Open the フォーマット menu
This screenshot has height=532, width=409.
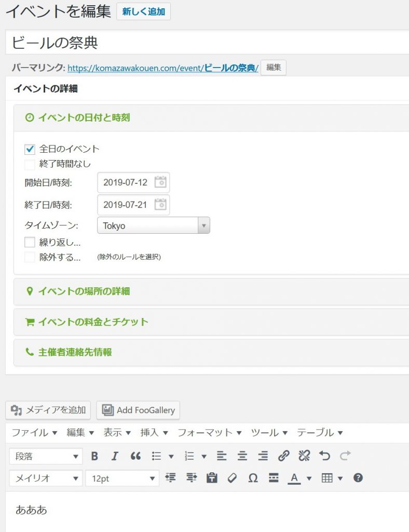(x=209, y=433)
